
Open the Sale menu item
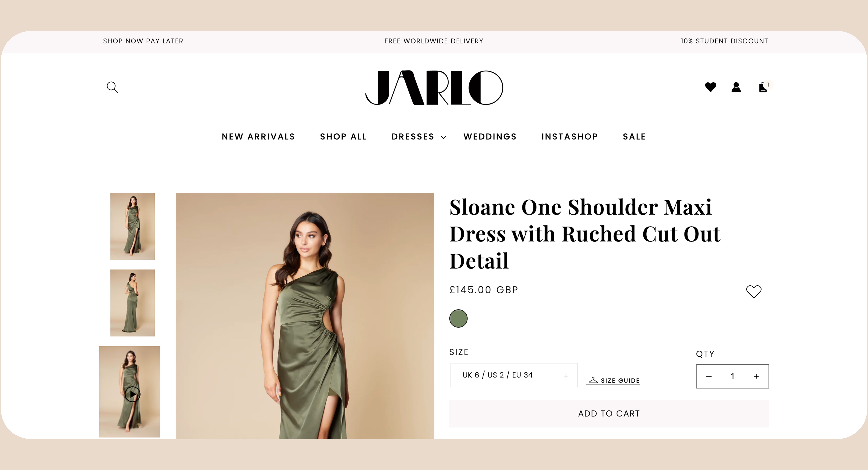(x=634, y=137)
